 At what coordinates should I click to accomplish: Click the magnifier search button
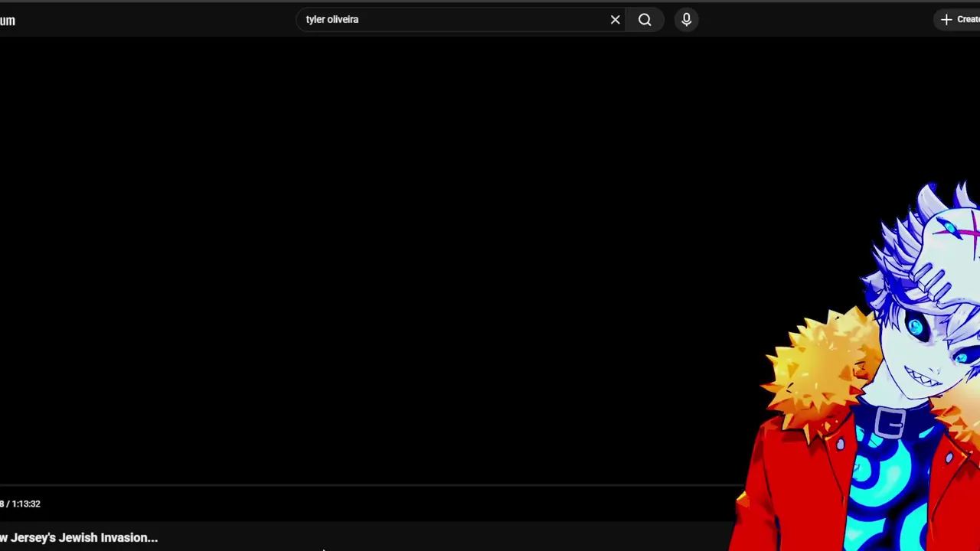pos(645,20)
